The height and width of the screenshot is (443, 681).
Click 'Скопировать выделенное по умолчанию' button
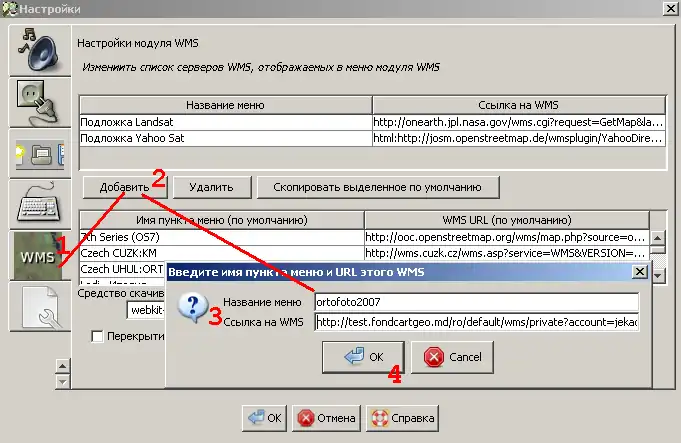pos(377,187)
